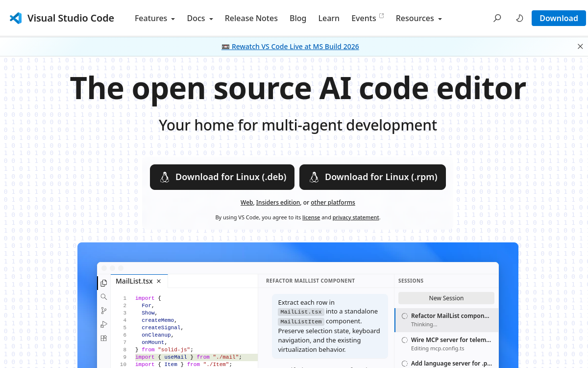
Task: Go to the Blog page
Action: coord(298,18)
